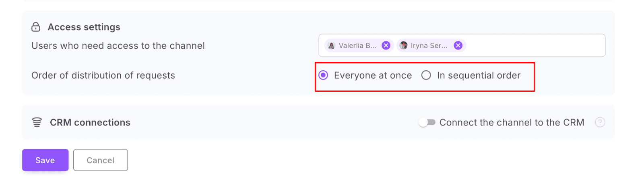The height and width of the screenshot is (189, 644).
Task: Open the CRM help question mark
Action: pyautogui.click(x=600, y=122)
